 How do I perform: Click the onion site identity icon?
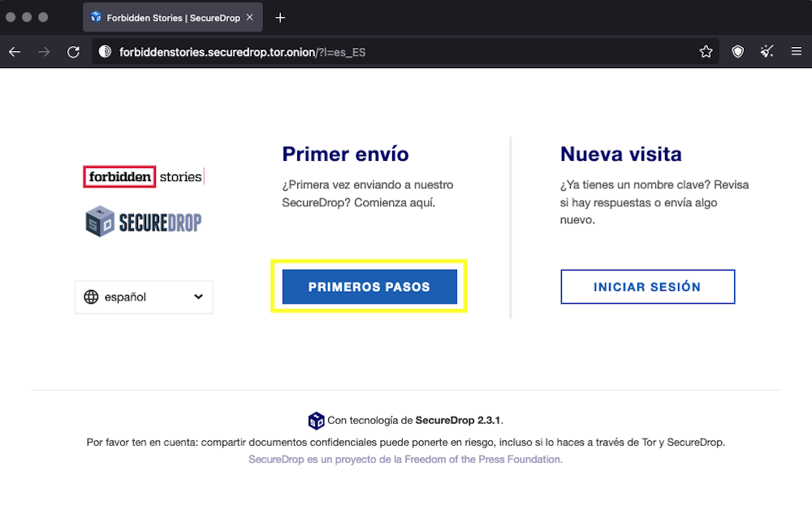(x=105, y=52)
